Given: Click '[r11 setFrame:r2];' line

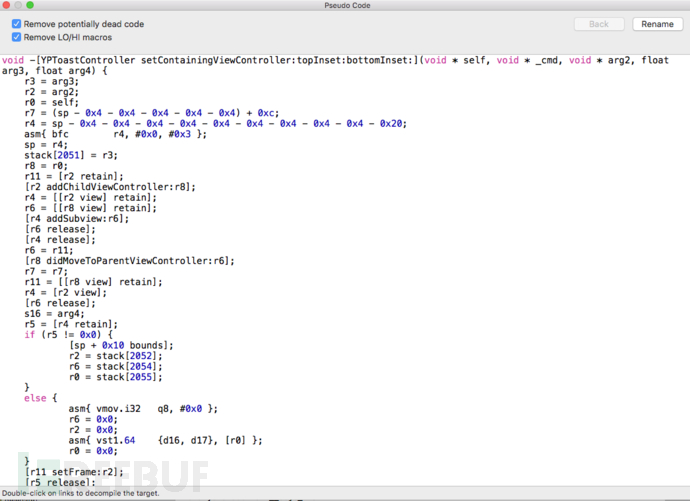Looking at the screenshot, I should pos(74,472).
